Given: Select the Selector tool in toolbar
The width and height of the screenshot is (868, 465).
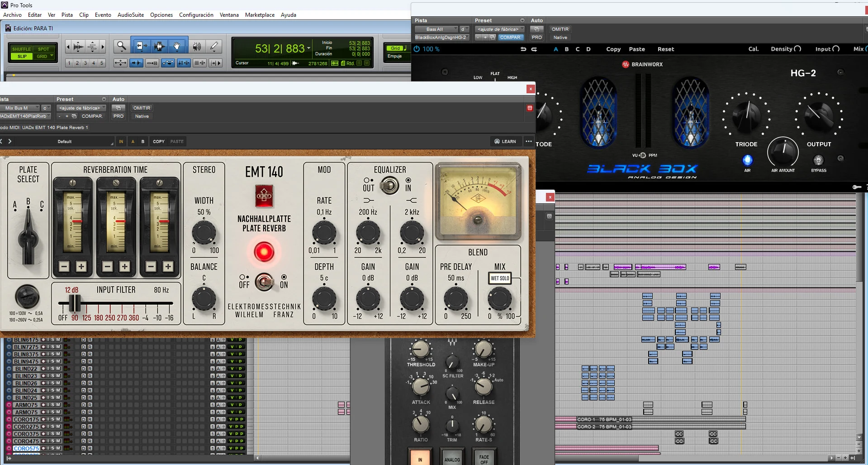Looking at the screenshot, I should tap(159, 46).
